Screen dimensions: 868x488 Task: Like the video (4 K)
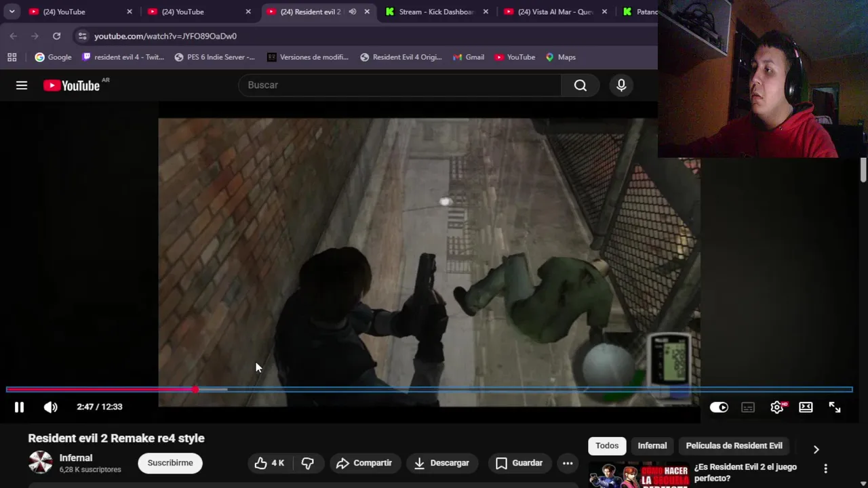(270, 463)
